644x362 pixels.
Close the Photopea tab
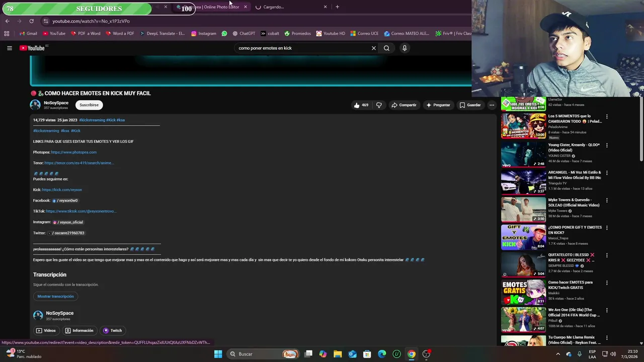(x=245, y=7)
